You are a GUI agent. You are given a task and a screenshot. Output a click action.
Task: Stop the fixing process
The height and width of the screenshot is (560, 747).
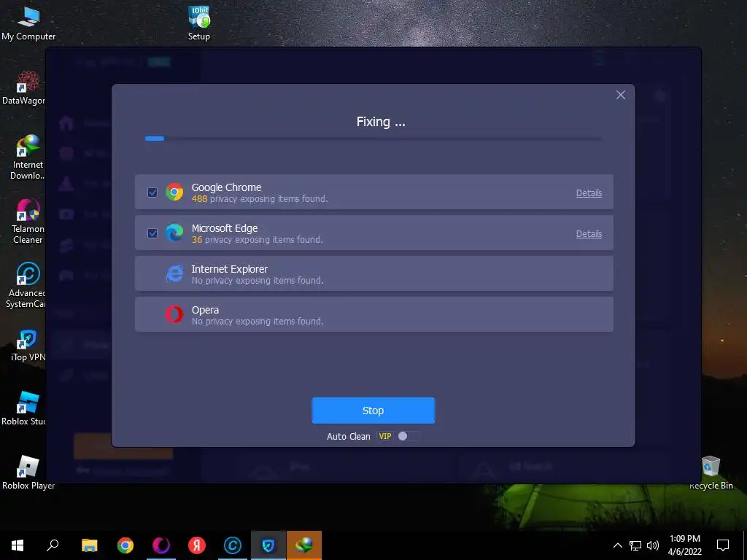tap(373, 411)
